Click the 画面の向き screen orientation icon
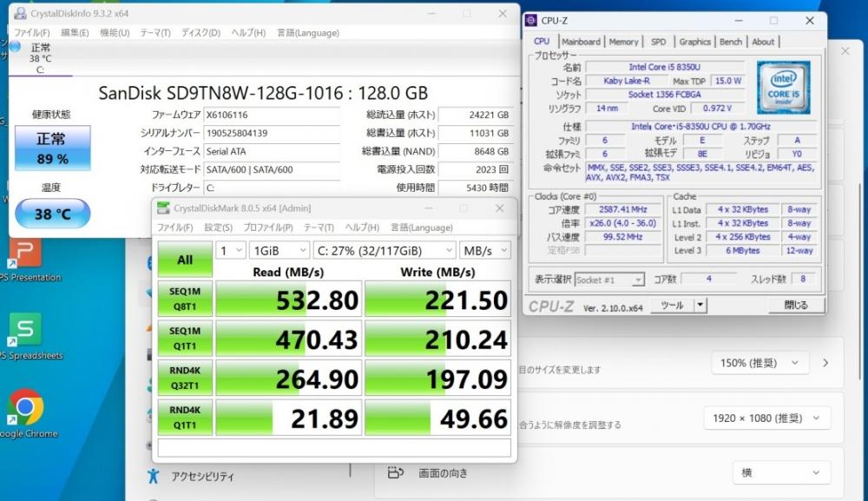This screenshot has width=868, height=501. click(x=395, y=472)
